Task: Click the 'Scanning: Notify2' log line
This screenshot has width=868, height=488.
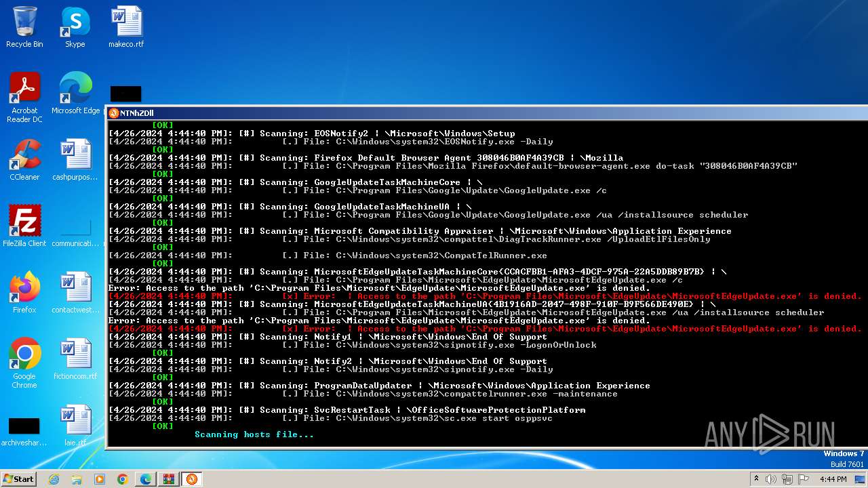Action: coord(328,361)
